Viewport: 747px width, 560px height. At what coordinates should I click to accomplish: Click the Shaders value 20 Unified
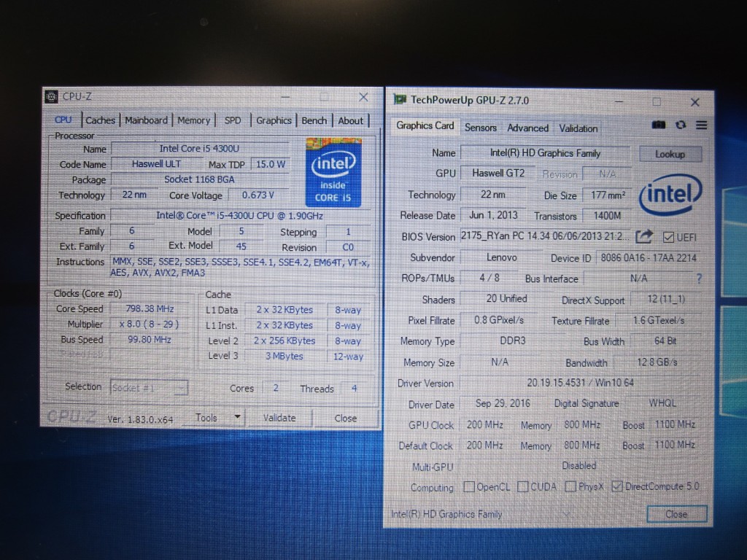point(506,298)
